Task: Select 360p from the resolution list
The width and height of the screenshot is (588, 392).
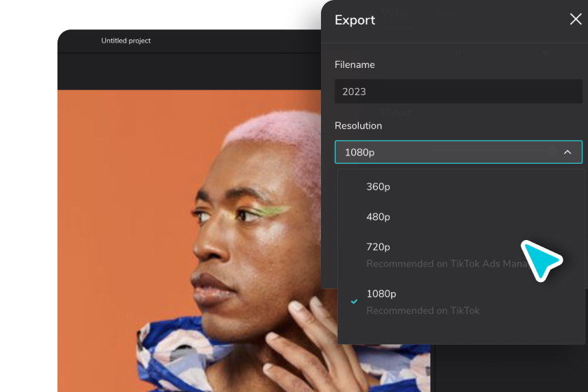Action: point(378,187)
